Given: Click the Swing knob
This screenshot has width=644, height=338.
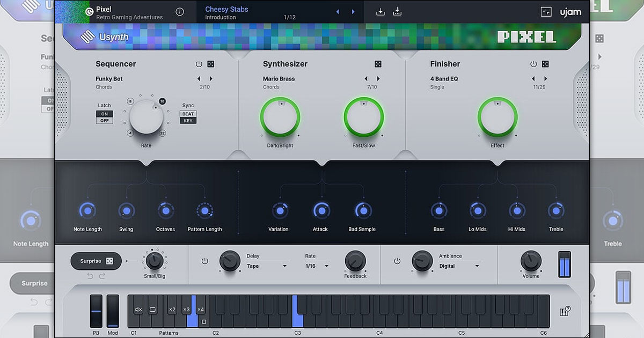Looking at the screenshot, I should point(126,211).
